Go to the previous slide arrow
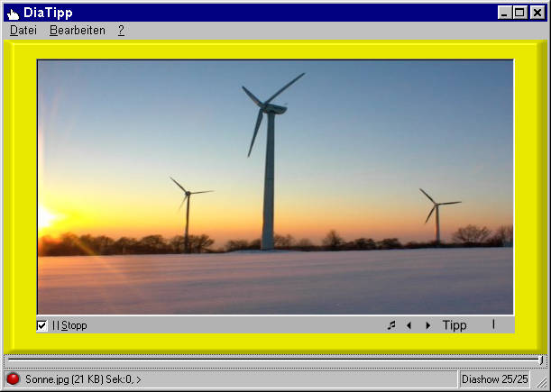This screenshot has height=392, width=551. pyautogui.click(x=409, y=325)
